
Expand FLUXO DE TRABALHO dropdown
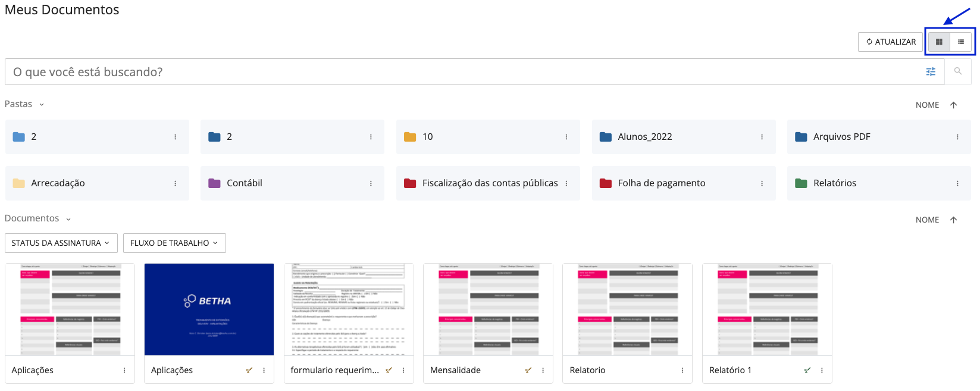tap(174, 243)
